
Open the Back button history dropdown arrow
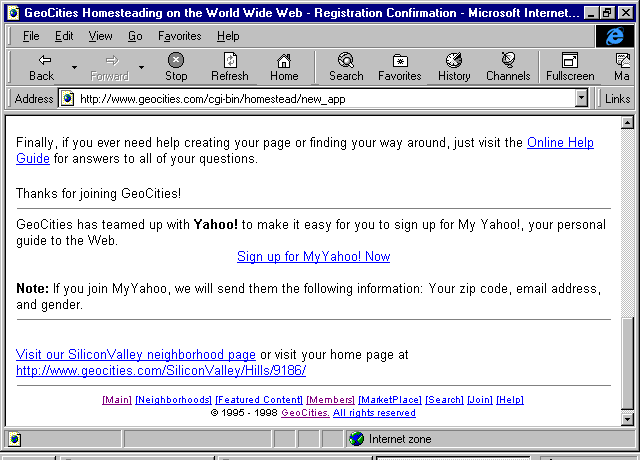click(74, 67)
